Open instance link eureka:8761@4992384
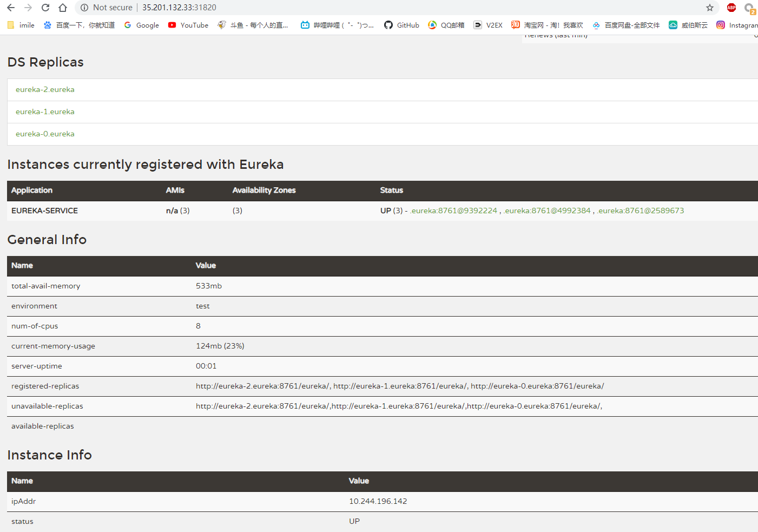The height and width of the screenshot is (532, 758). [547, 211]
